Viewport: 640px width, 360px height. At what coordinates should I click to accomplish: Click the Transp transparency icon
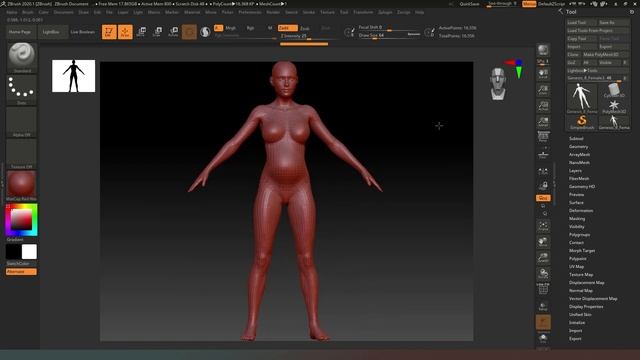point(543,306)
